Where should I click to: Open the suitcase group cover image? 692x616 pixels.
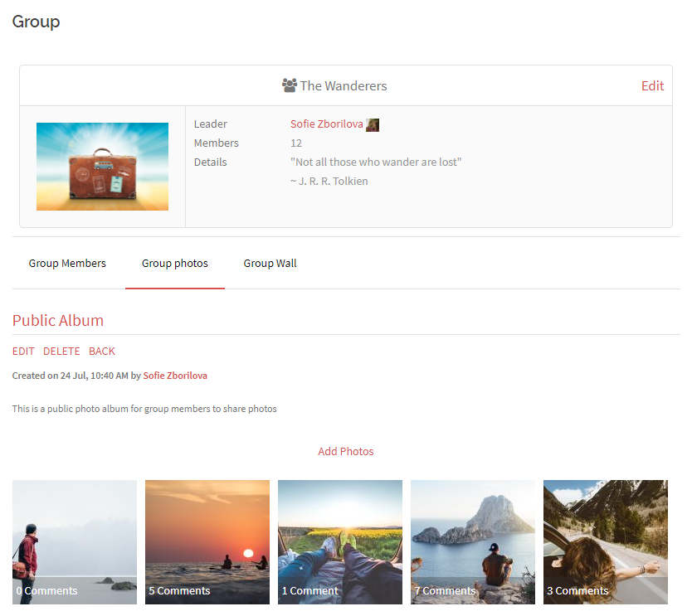102,167
